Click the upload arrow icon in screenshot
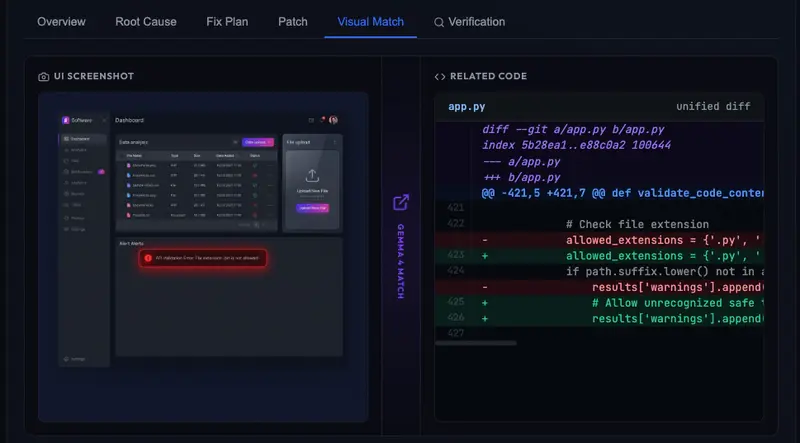This screenshot has width=800, height=443. coord(312,176)
